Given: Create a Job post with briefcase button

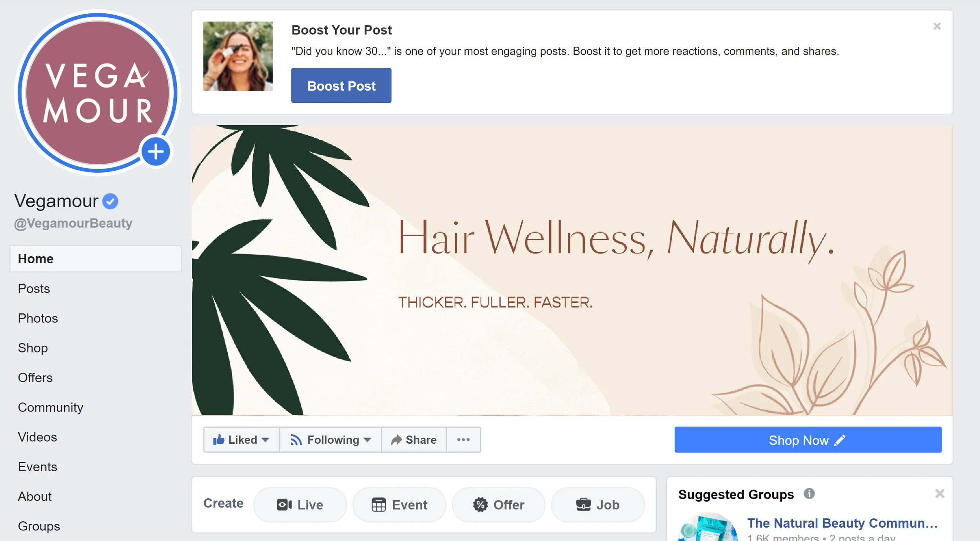Looking at the screenshot, I should coord(597,505).
